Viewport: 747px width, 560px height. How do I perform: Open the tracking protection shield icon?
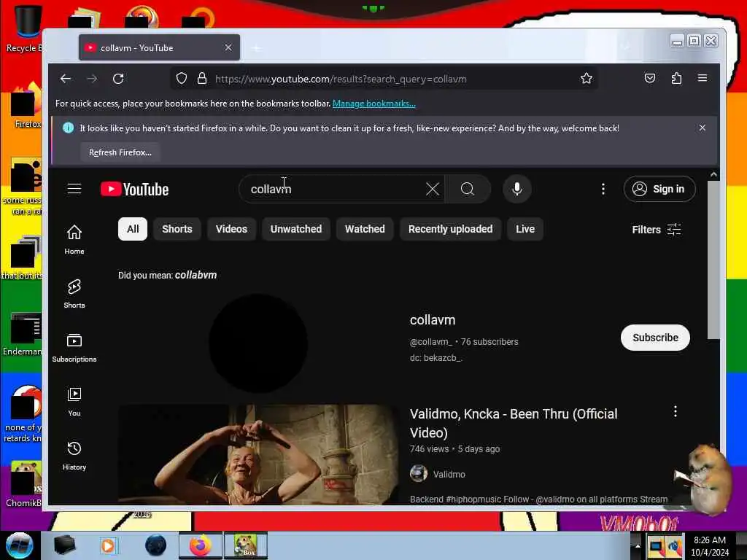[182, 78]
